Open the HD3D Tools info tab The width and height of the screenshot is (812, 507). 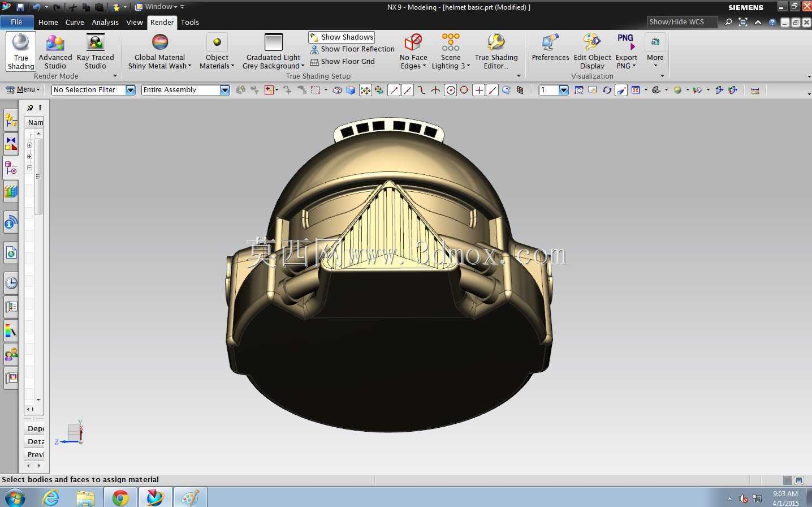click(x=11, y=223)
